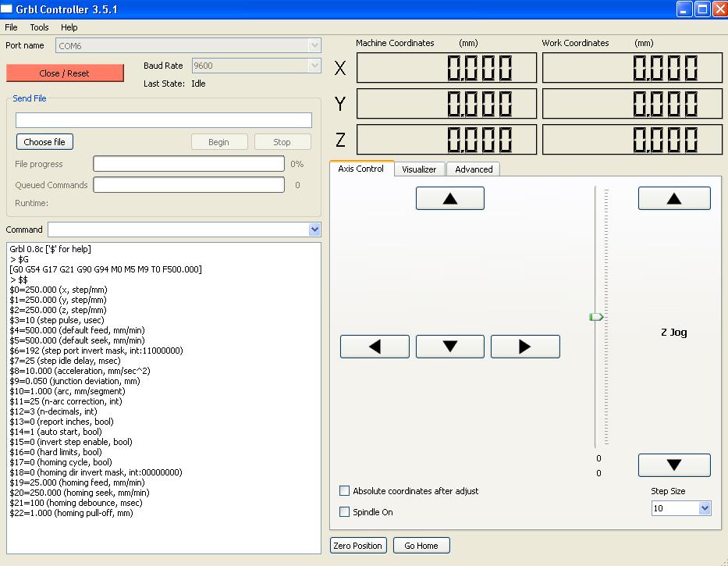Image resolution: width=728 pixels, height=566 pixels.
Task: Click the '$17=0 (homing cycle, bool)' line
Action: 61,462
